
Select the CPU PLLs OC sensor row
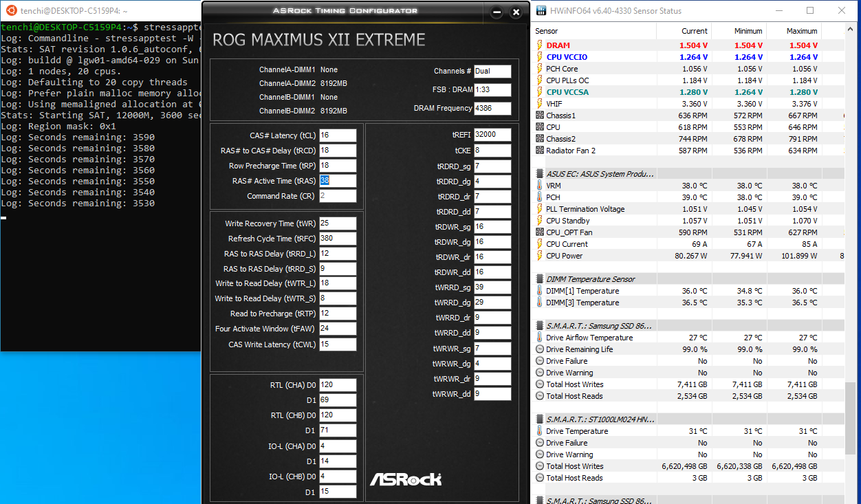tap(689, 80)
